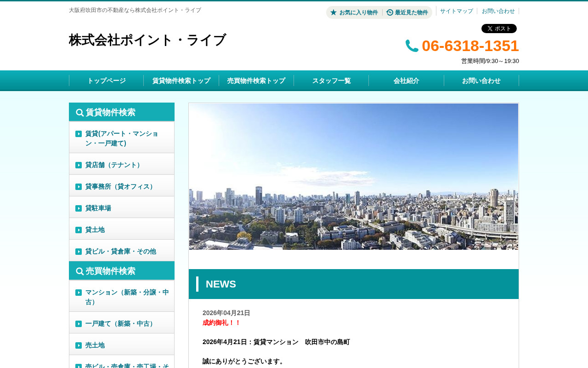This screenshot has width=588, height=368.
Task: Click the teal phone icon beside 06-6318-1351
Action: pyautogui.click(x=412, y=46)
